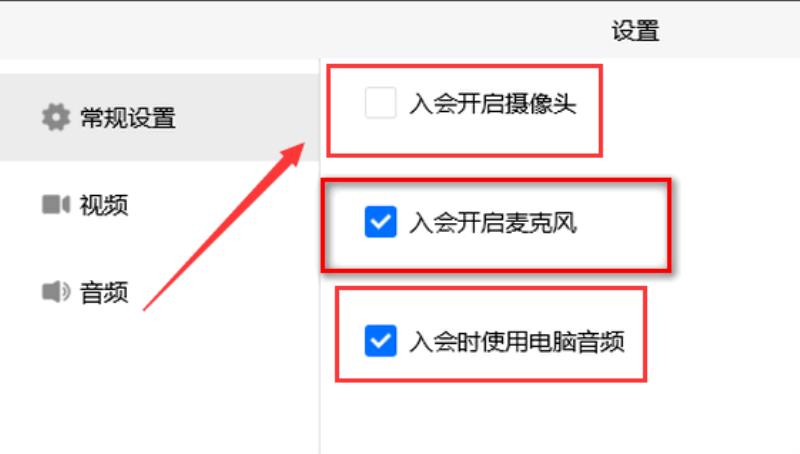The width and height of the screenshot is (800, 454).
Task: Click the 入会开启麦克风 label text
Action: coord(492,223)
